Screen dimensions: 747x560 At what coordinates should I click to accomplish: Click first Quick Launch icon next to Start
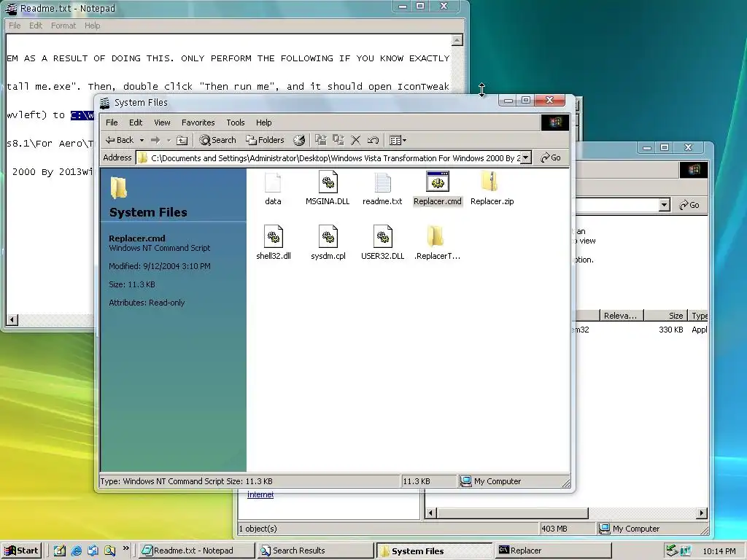click(x=60, y=551)
